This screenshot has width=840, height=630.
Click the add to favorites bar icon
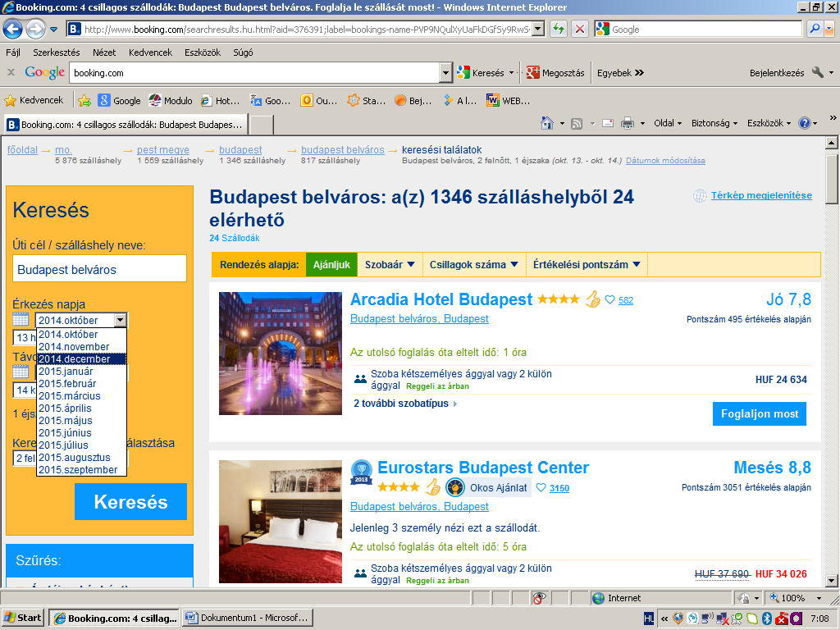[x=84, y=100]
